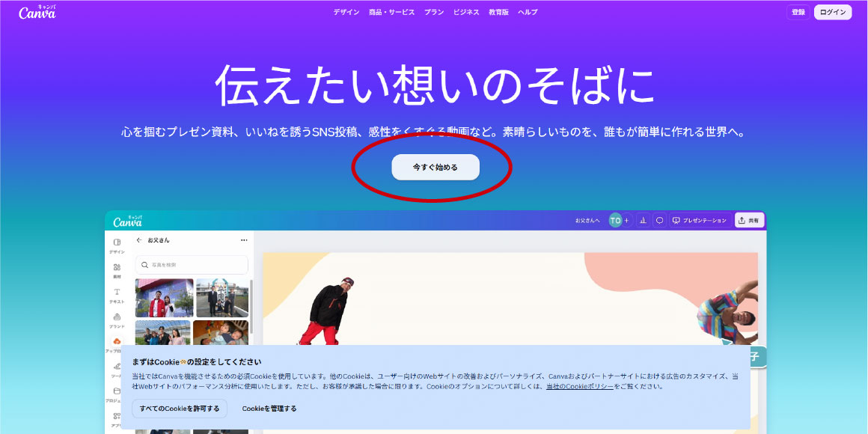The width and height of the screenshot is (868, 434).
Task: Click the 登録 sign-up button
Action: click(x=798, y=12)
